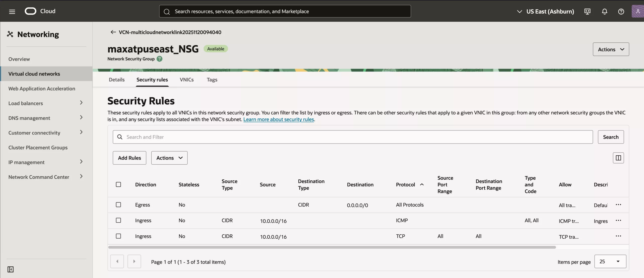Check the ICMP ingress rule checkbox
The height and width of the screenshot is (278, 644).
click(x=118, y=220)
